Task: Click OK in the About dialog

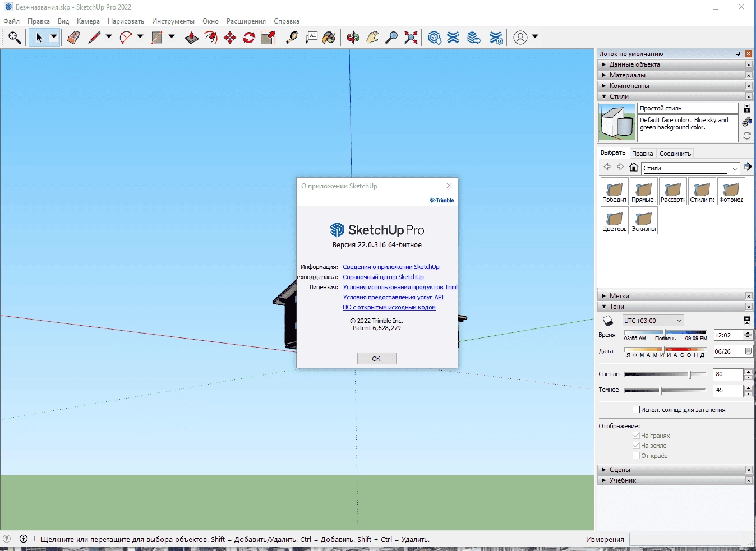Action: [376, 359]
